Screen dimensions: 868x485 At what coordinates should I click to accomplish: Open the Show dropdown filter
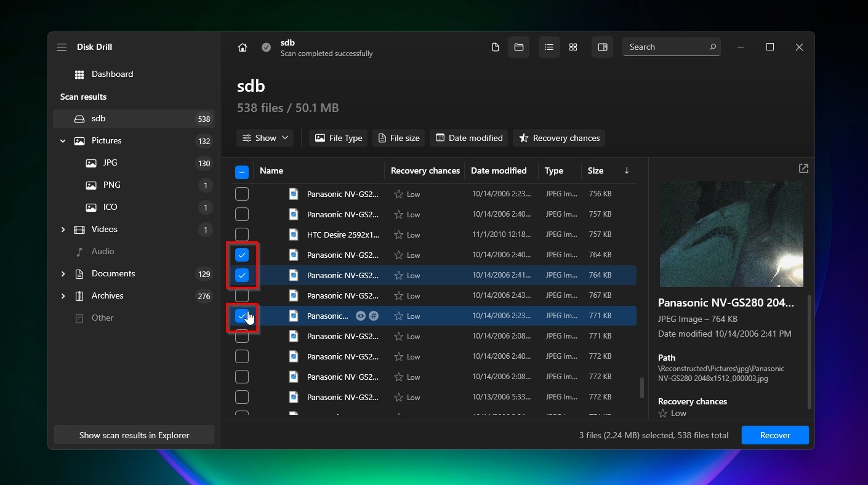point(265,138)
